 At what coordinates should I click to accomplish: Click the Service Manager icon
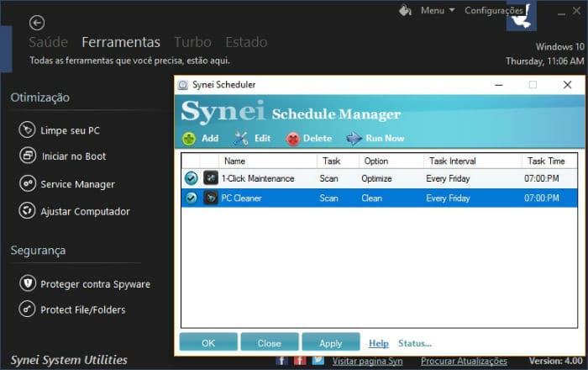[x=28, y=184]
